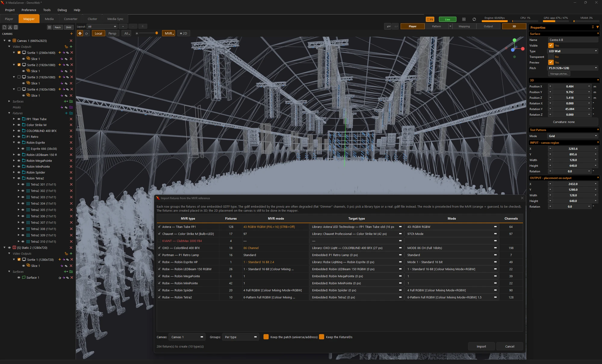Image resolution: width=602 pixels, height=364 pixels.
Task: Expand the Robin MegaPointe fixture group
Action: 14,161
